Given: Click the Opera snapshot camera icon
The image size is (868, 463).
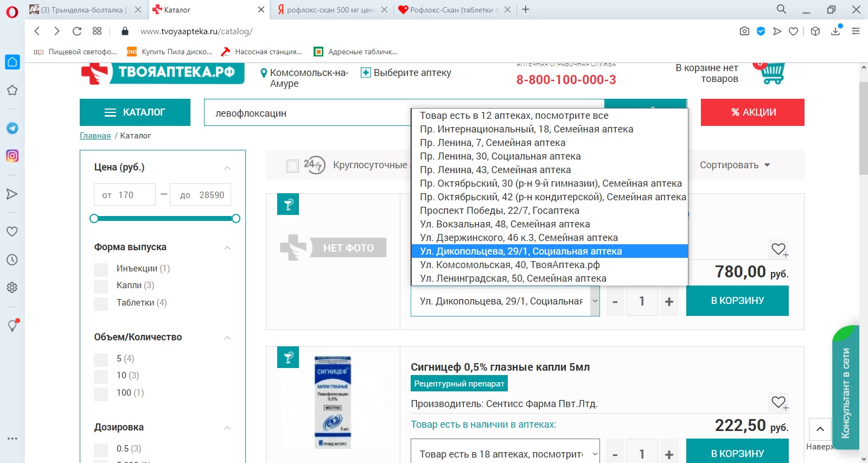Looking at the screenshot, I should (x=744, y=31).
